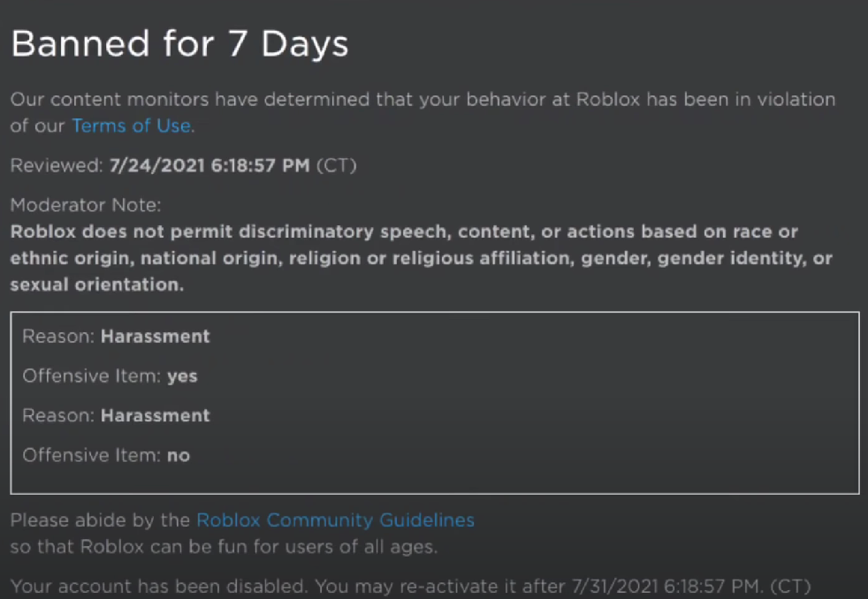Click the content monitors violation paragraph
This screenshot has height=599, width=868.
423,113
